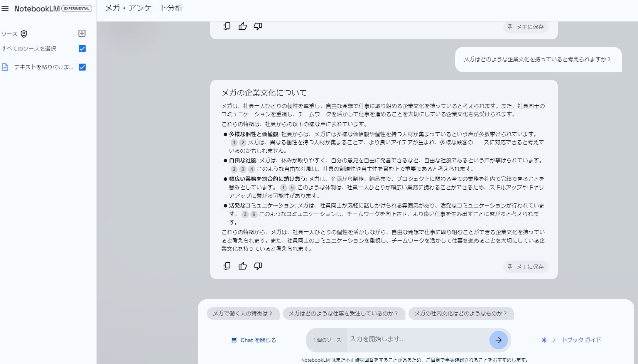This screenshot has height=364, width=638.
Task: Click the bold text 多様な個性と価値観
Action: 253,134
